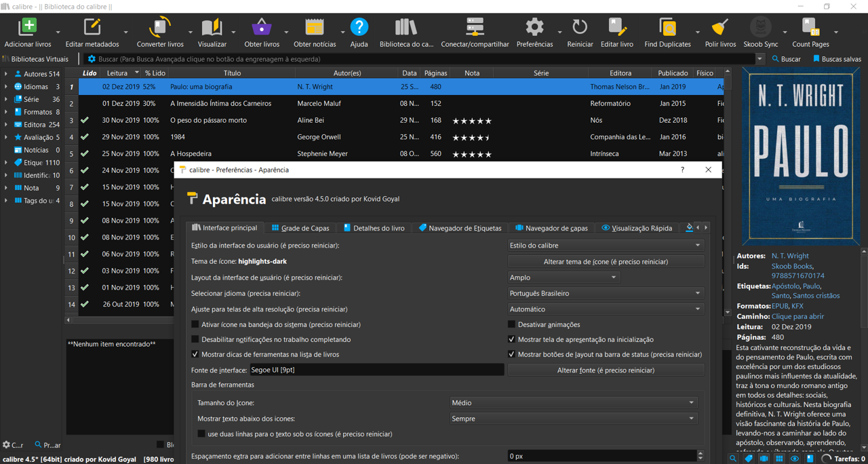
Task: Click the Biblioteca do calibre icon
Action: 406,27
